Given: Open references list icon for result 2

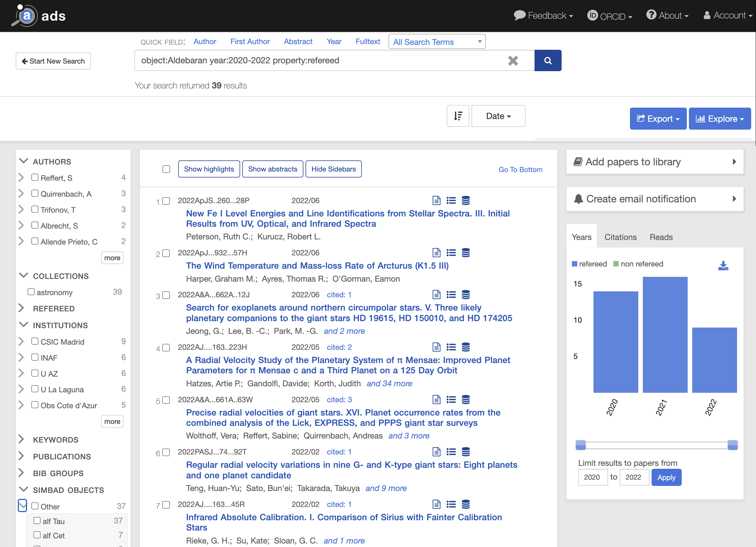Looking at the screenshot, I should pyautogui.click(x=451, y=253).
